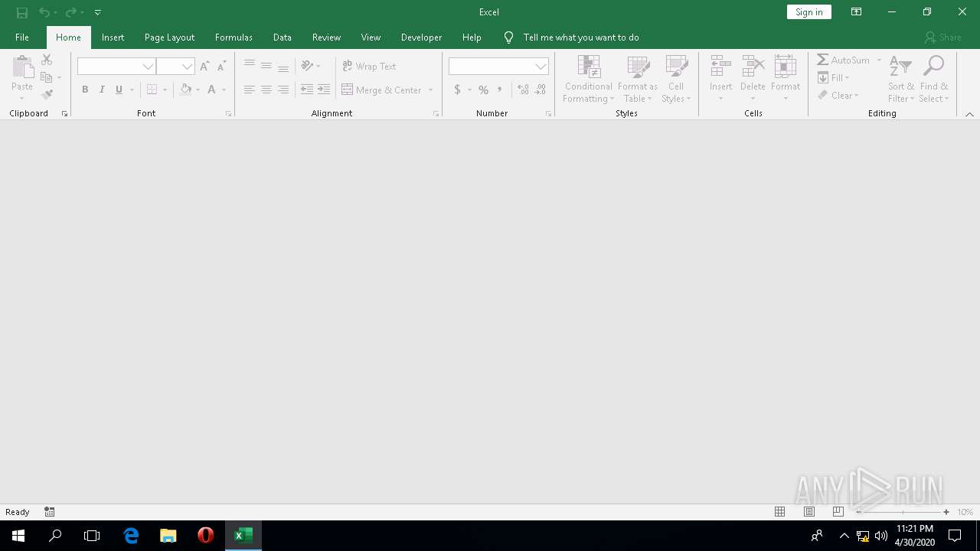The width and height of the screenshot is (980, 551).
Task: Select Align Left icon
Action: coord(250,90)
